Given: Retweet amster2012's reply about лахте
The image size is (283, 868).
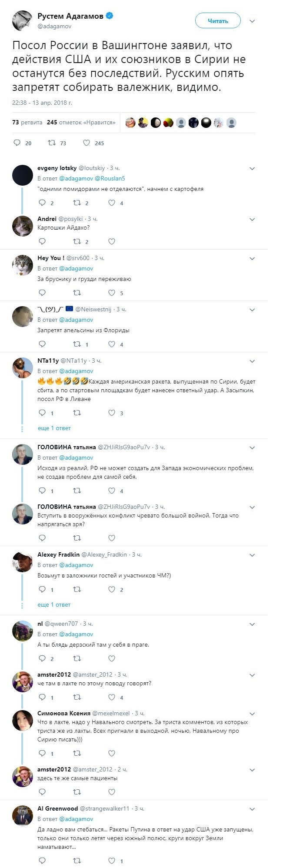Looking at the screenshot, I should (x=77, y=697).
